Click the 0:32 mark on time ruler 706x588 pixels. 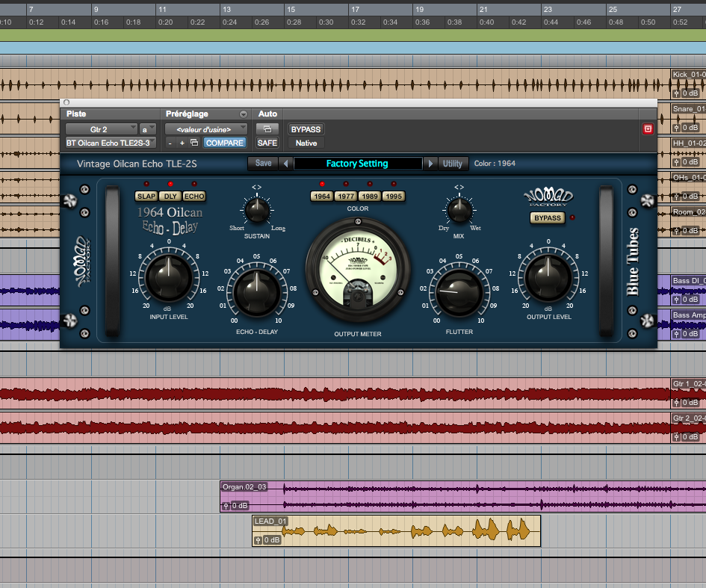pos(358,22)
